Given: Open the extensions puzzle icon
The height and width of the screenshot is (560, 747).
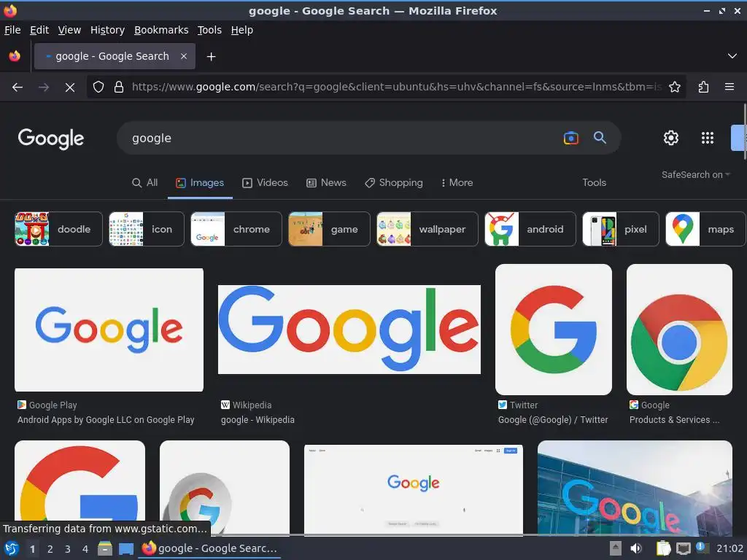Looking at the screenshot, I should pos(703,87).
